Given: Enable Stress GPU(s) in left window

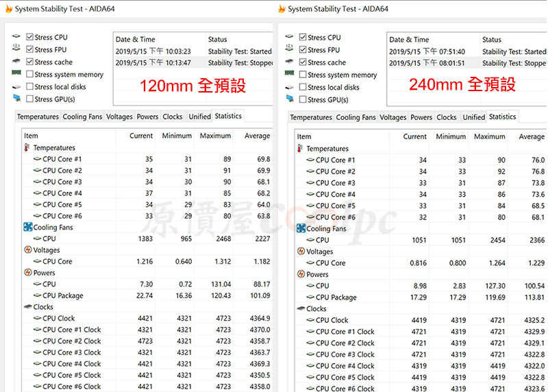Looking at the screenshot, I should point(29,99).
